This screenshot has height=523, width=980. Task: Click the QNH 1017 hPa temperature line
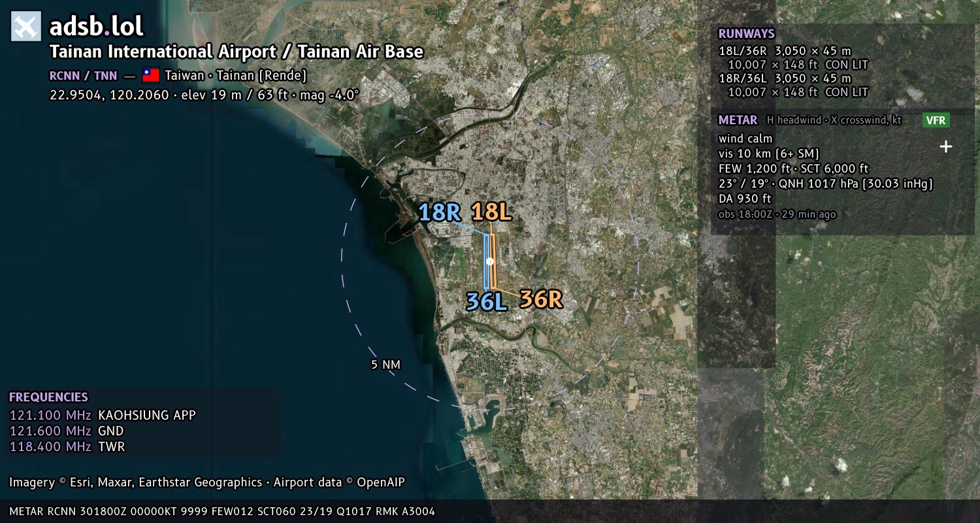coord(825,184)
